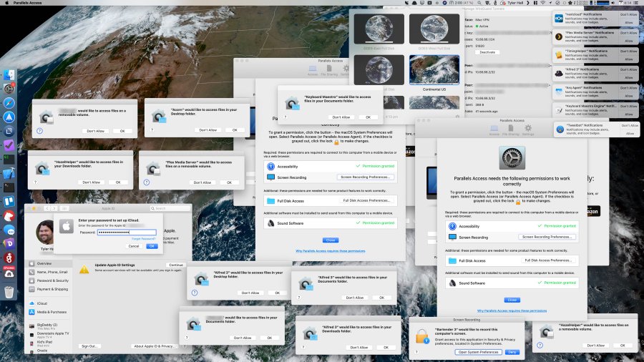This screenshot has height=362, width=644.
Task: Click help icon in Plex removable volume dialog
Action: (x=147, y=182)
